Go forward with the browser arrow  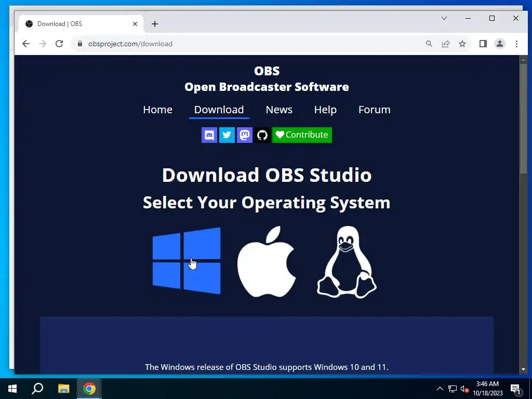(x=43, y=44)
